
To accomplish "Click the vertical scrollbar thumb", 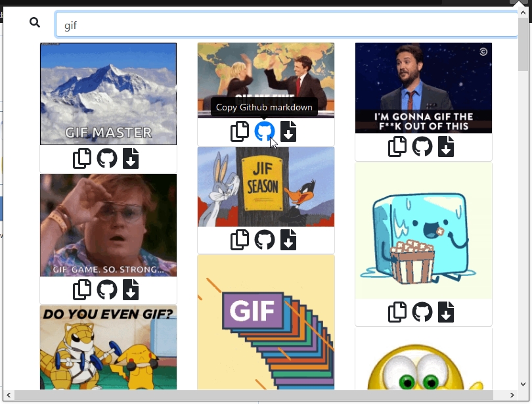I will 523,44.
